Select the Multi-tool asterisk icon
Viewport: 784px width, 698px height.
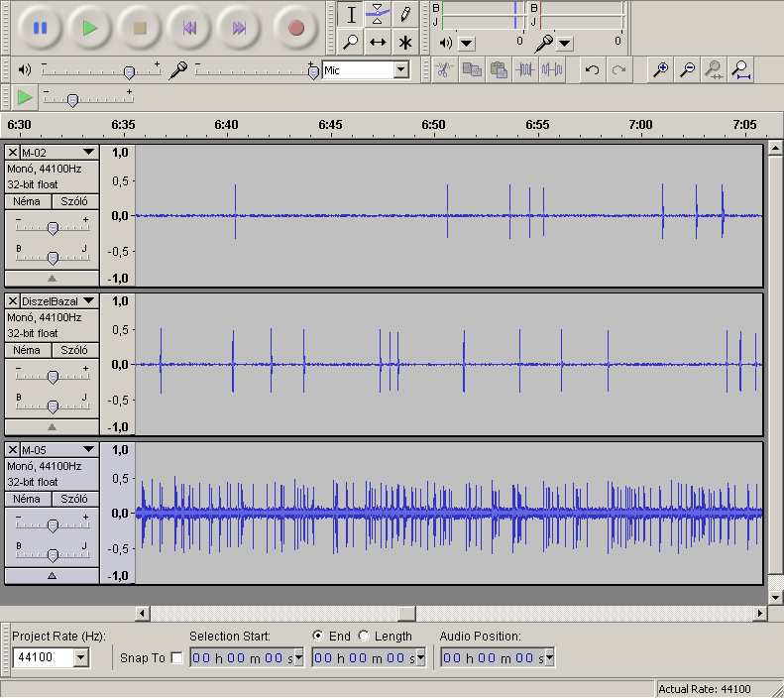pyautogui.click(x=404, y=42)
